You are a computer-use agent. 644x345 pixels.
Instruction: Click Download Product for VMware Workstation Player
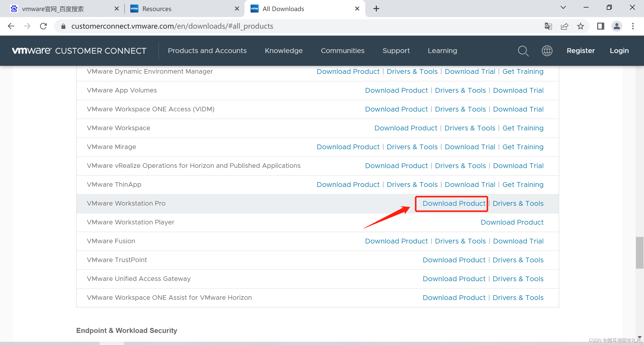pos(511,222)
